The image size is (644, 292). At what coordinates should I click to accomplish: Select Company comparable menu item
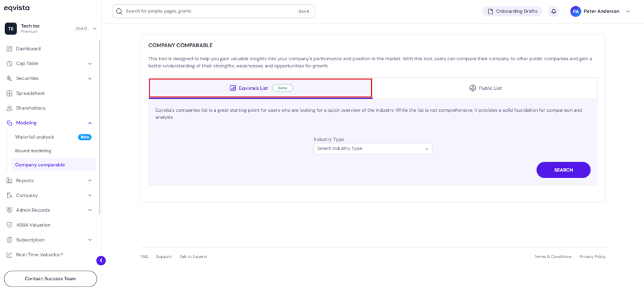(53, 165)
